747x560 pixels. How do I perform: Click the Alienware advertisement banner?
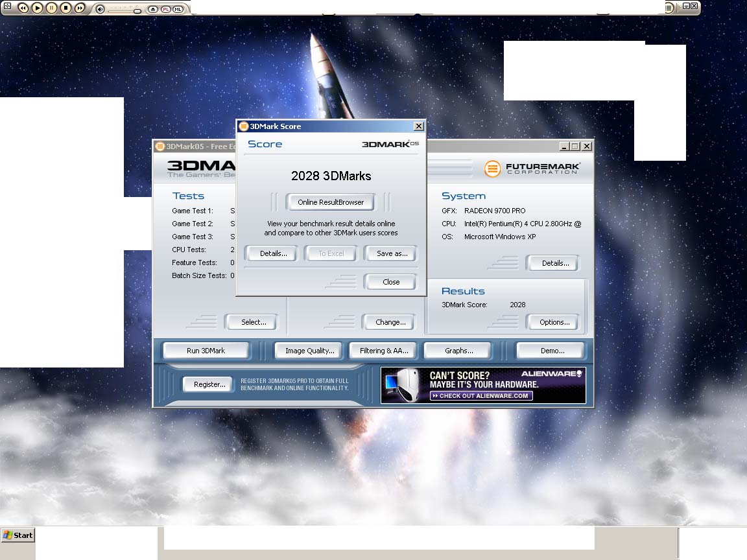[483, 385]
